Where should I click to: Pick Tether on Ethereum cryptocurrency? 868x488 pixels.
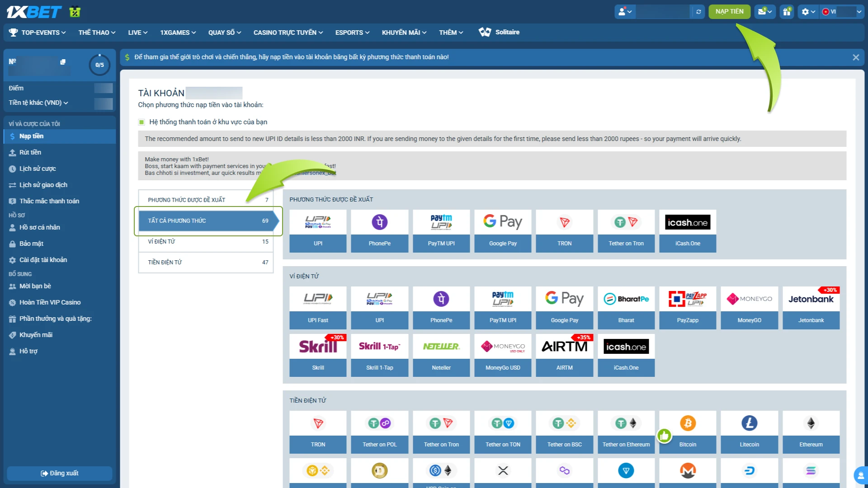click(x=626, y=432)
